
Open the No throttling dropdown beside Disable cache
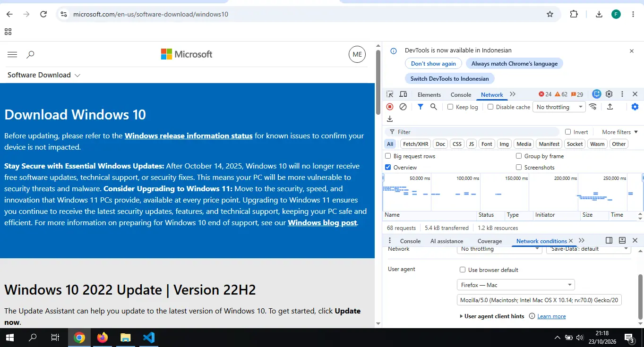point(559,107)
